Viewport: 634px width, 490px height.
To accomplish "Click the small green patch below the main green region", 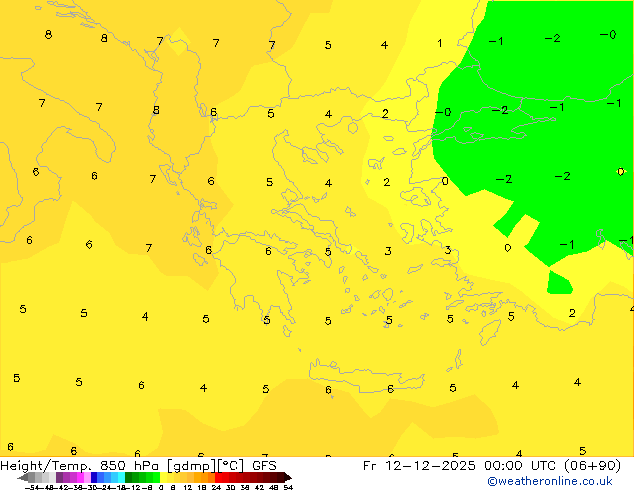I will point(560,283).
